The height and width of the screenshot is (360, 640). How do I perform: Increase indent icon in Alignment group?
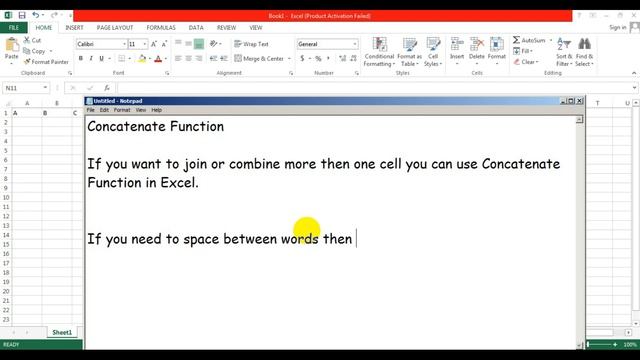pyautogui.click(x=224, y=58)
